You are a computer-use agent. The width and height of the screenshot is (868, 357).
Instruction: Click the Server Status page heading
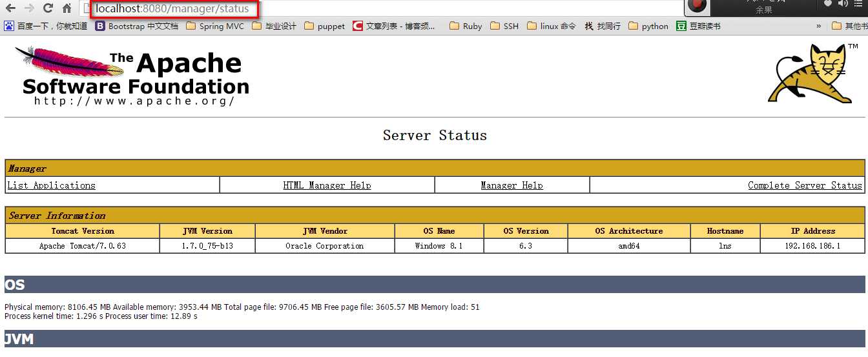pos(435,136)
